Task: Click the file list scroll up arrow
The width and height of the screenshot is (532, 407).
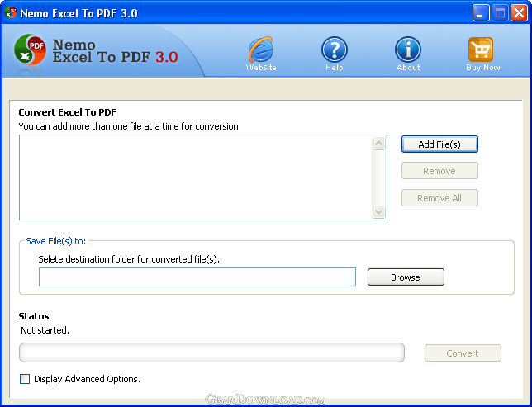Action: 378,143
